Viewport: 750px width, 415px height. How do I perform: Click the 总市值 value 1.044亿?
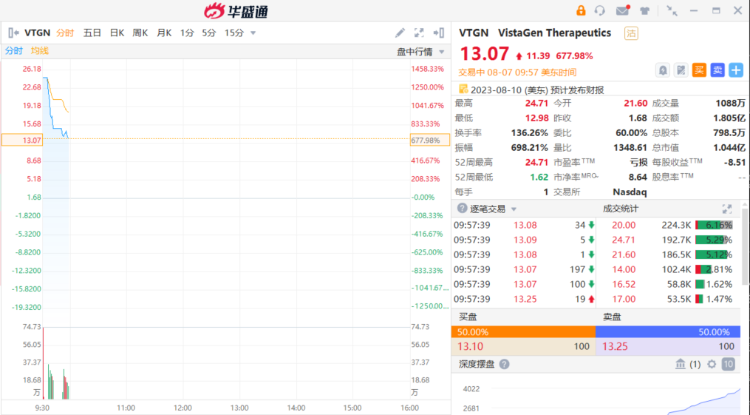[x=729, y=147]
